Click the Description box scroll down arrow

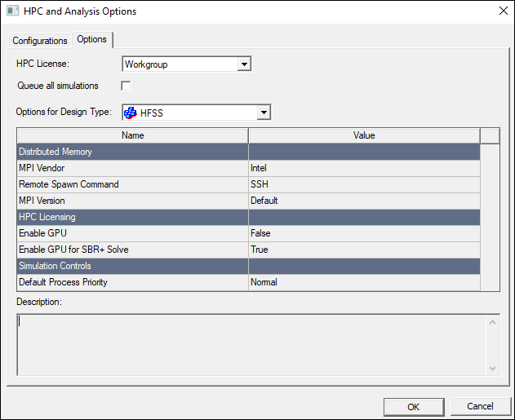click(x=492, y=369)
